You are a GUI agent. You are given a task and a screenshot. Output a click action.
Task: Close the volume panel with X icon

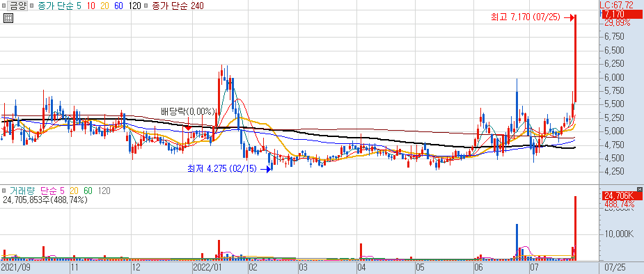pos(639,189)
